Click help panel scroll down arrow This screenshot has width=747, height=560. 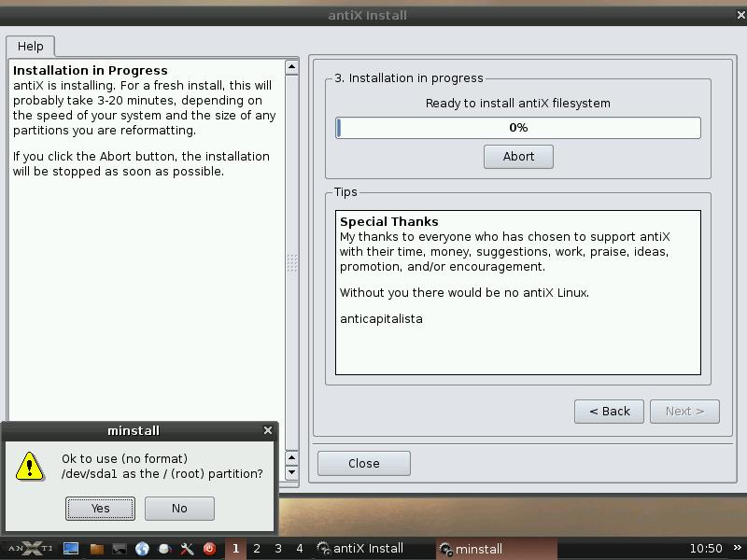coord(291,473)
